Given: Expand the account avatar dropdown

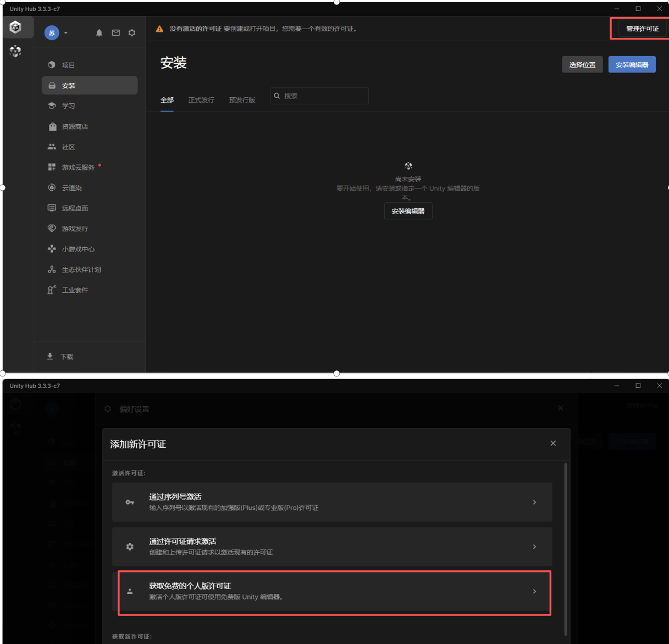Looking at the screenshot, I should tap(65, 33).
